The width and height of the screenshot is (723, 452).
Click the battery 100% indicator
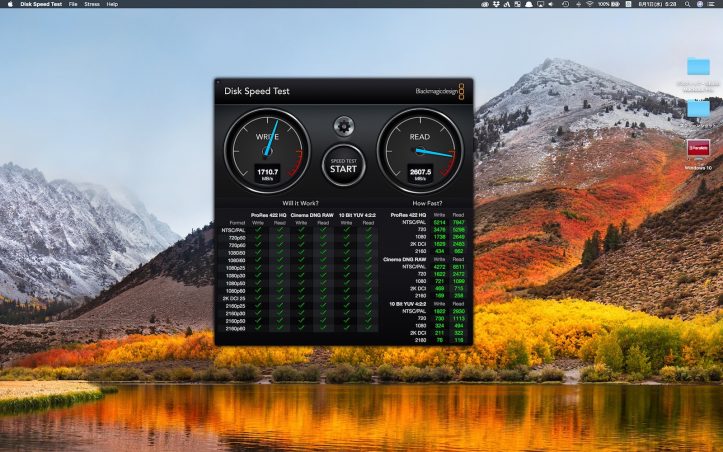(609, 4)
